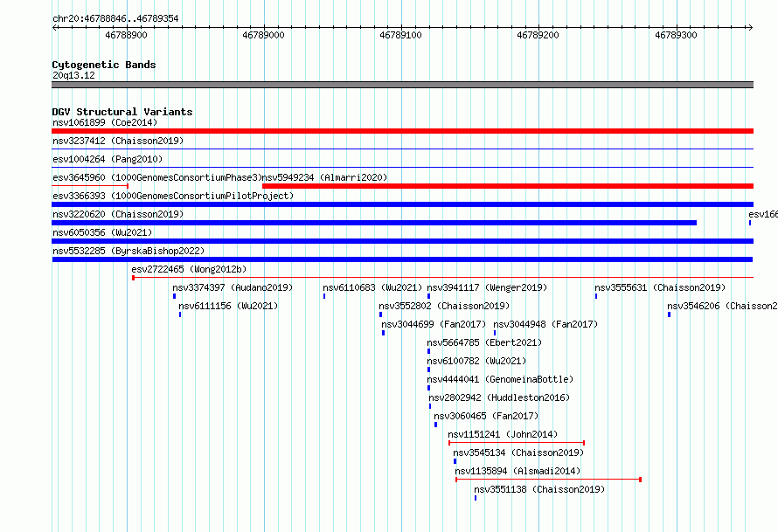Viewport: 778px width, 532px height.
Task: Open nsv3044948 (Fan2017) label
Action: [545, 324]
